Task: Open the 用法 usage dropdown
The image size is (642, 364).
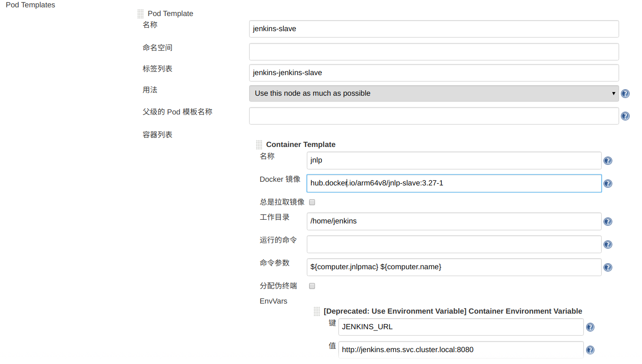Action: (x=433, y=93)
